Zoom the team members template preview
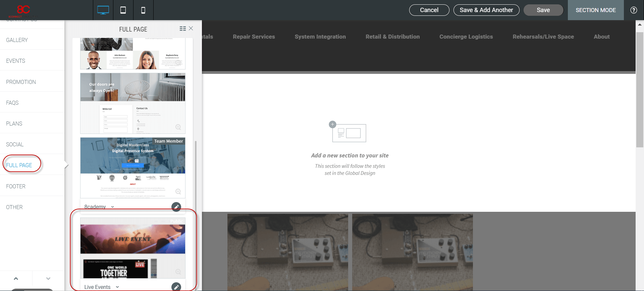 [x=178, y=62]
